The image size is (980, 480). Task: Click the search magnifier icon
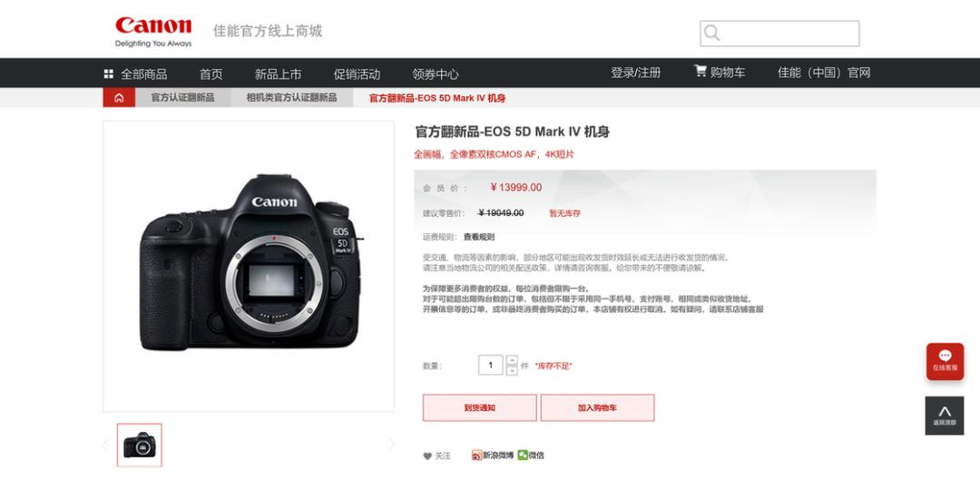pyautogui.click(x=712, y=34)
